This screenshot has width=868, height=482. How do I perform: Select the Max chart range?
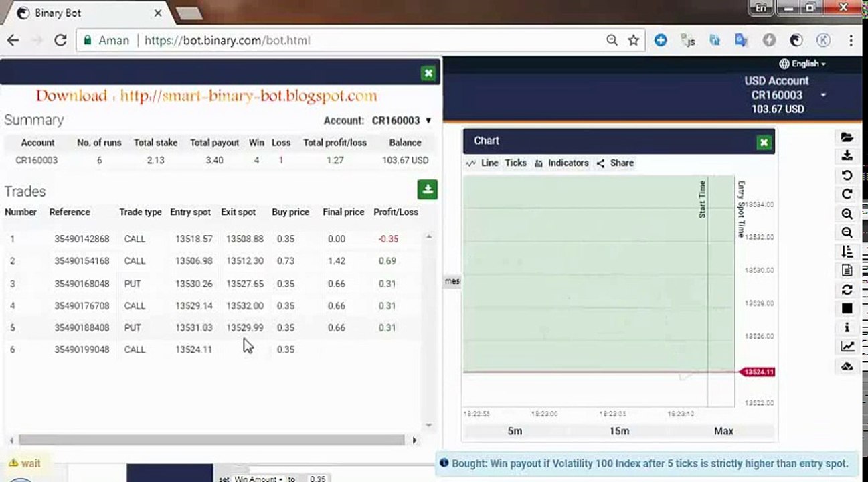pyautogui.click(x=723, y=431)
